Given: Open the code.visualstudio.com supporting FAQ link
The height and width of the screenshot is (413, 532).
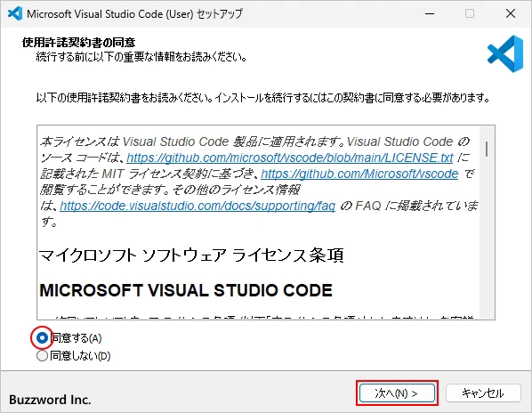Looking at the screenshot, I should point(197,206).
